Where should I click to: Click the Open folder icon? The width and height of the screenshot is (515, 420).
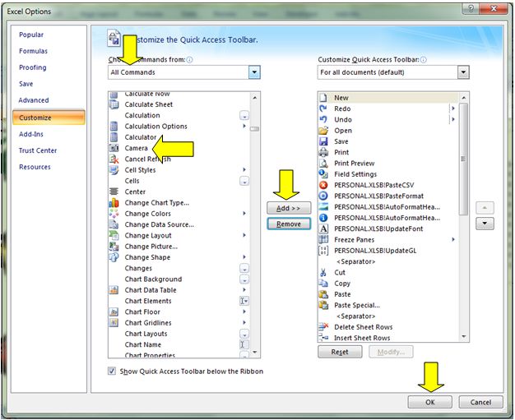[x=323, y=130]
